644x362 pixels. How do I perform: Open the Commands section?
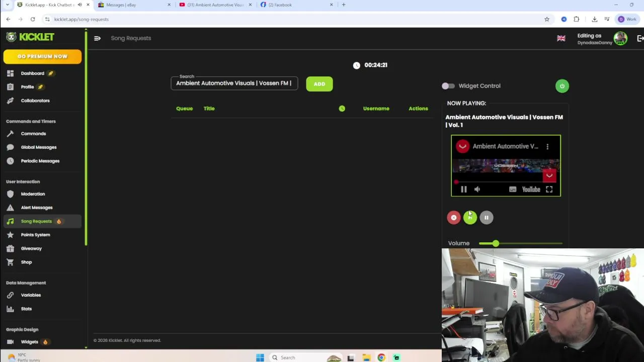click(x=33, y=134)
